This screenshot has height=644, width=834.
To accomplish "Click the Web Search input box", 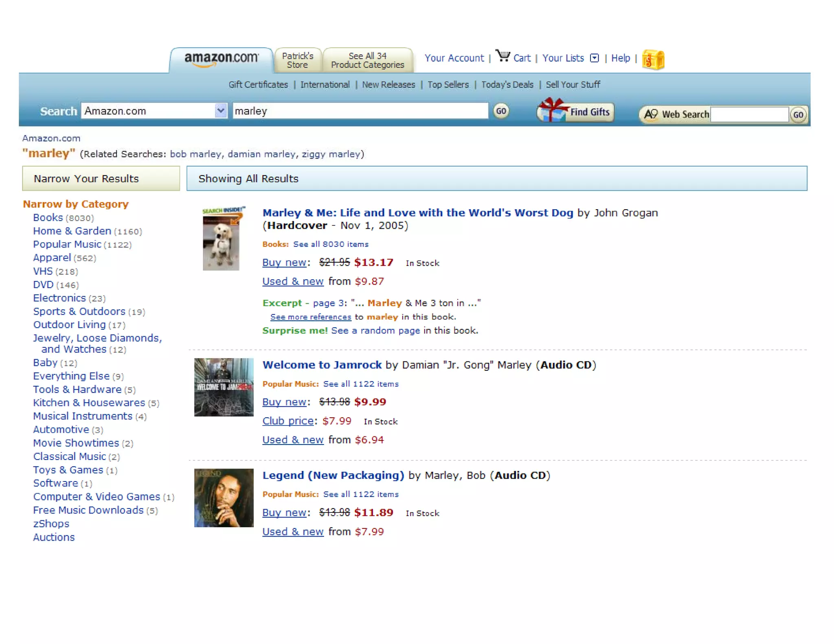I will [749, 115].
